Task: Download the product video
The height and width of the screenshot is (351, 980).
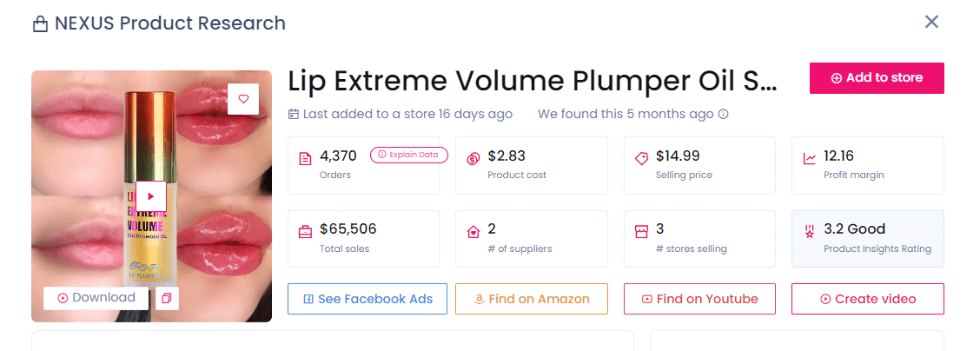Action: 96,298
